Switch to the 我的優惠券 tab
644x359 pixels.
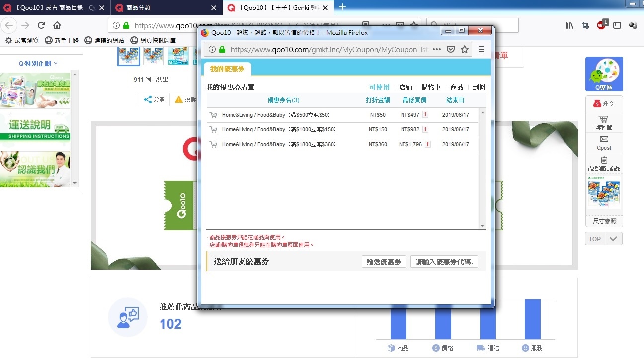pyautogui.click(x=227, y=69)
